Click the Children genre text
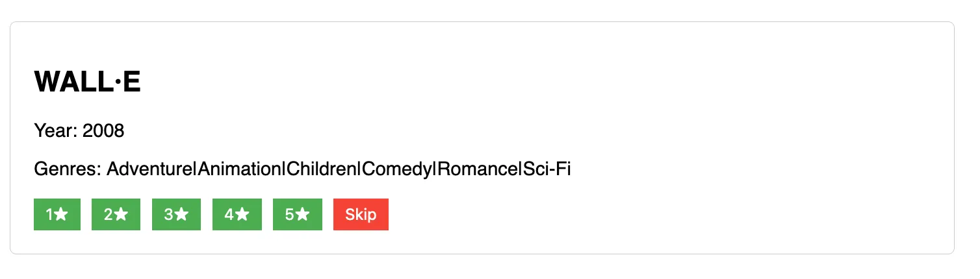 point(321,169)
